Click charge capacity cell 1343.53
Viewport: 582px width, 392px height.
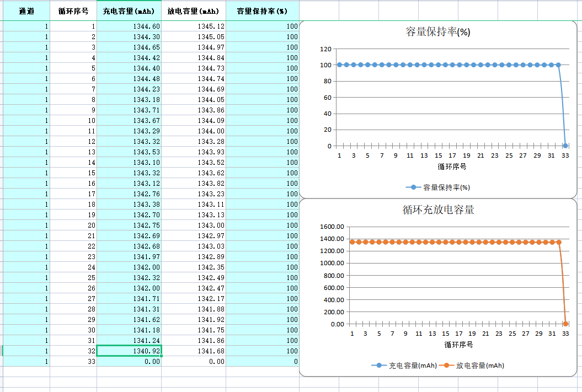129,152
